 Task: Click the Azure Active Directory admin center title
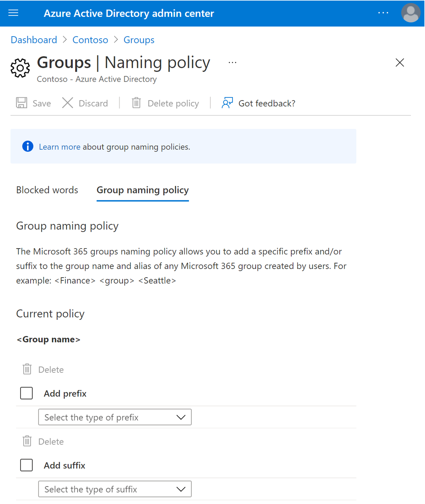pos(129,13)
